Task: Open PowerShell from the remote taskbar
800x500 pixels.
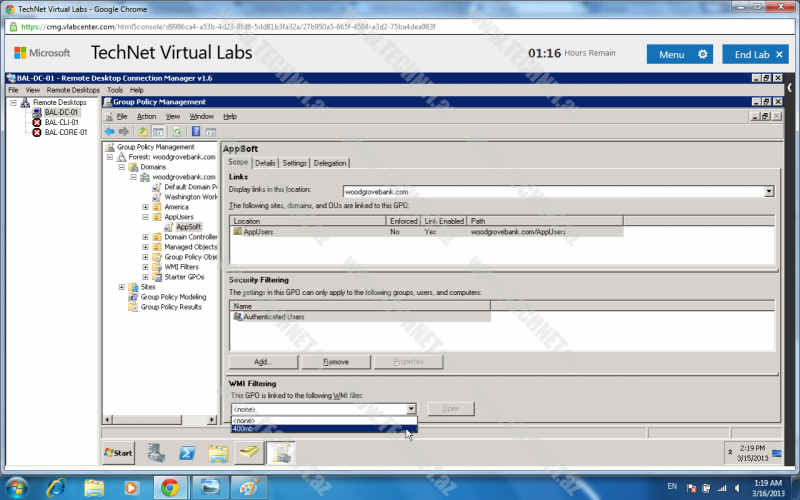Action: 186,453
